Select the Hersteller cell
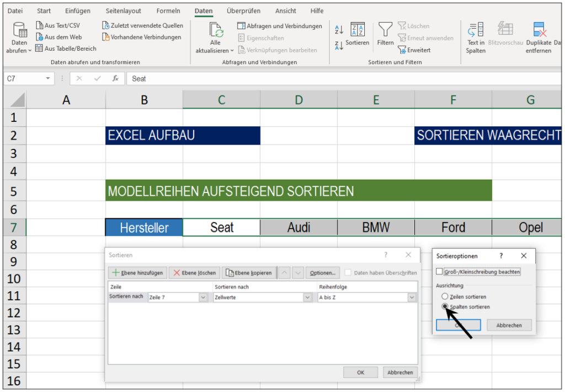This screenshot has height=392, width=565. click(x=144, y=228)
